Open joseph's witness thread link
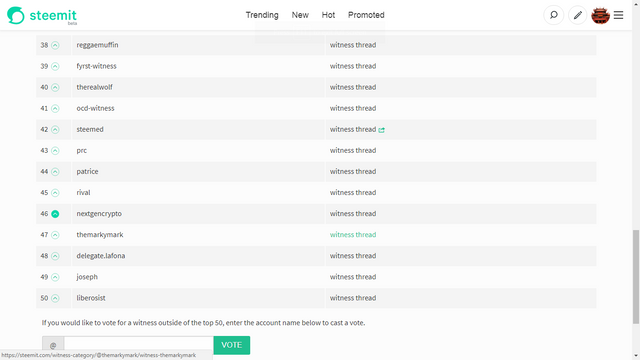640x360 pixels. pos(353,277)
